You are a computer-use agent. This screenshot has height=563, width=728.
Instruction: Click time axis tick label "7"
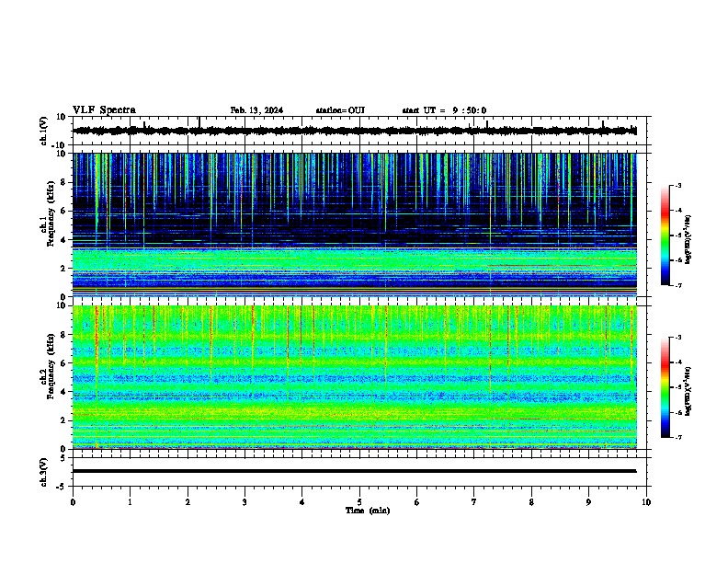coord(474,502)
